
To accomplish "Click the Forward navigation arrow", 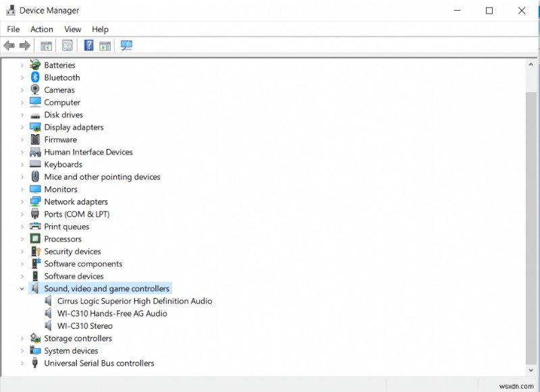I will point(25,45).
